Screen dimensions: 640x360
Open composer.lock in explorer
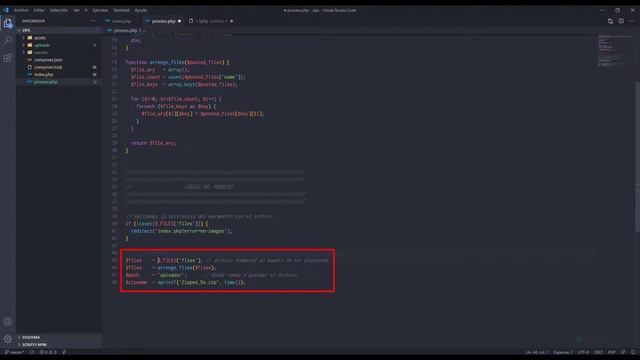48,67
